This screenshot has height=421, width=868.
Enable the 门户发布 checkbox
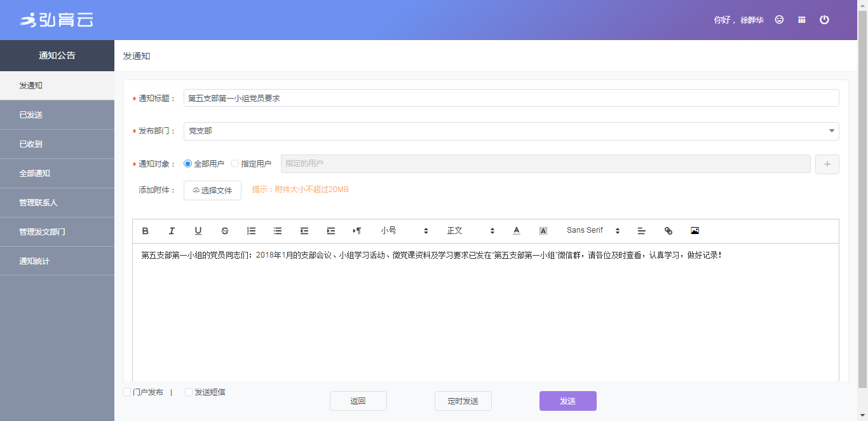click(x=127, y=392)
